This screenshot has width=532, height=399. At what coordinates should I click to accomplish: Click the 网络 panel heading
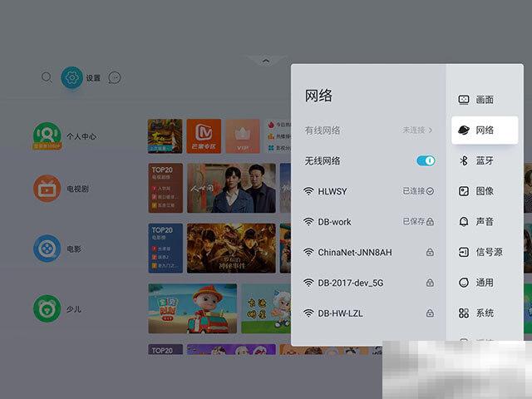point(318,96)
